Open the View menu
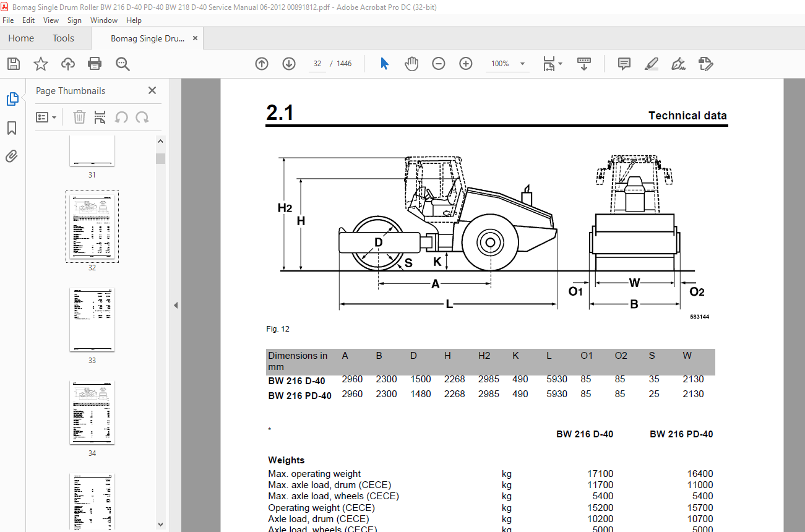This screenshot has height=532, width=805. pos(51,20)
